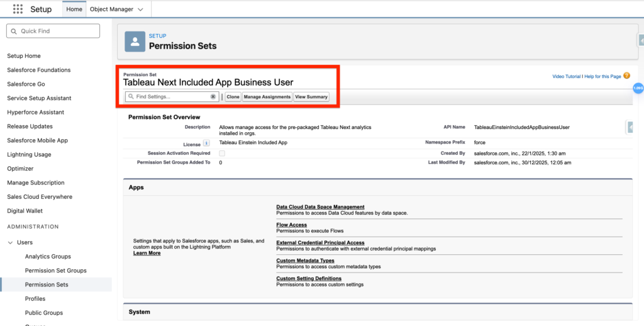Open the Flow Access link
Image resolution: width=644 pixels, height=326 pixels.
[x=291, y=225]
